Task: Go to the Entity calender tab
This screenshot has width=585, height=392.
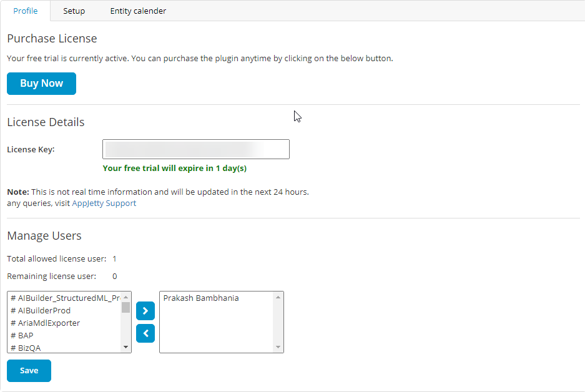Action: coord(138,11)
